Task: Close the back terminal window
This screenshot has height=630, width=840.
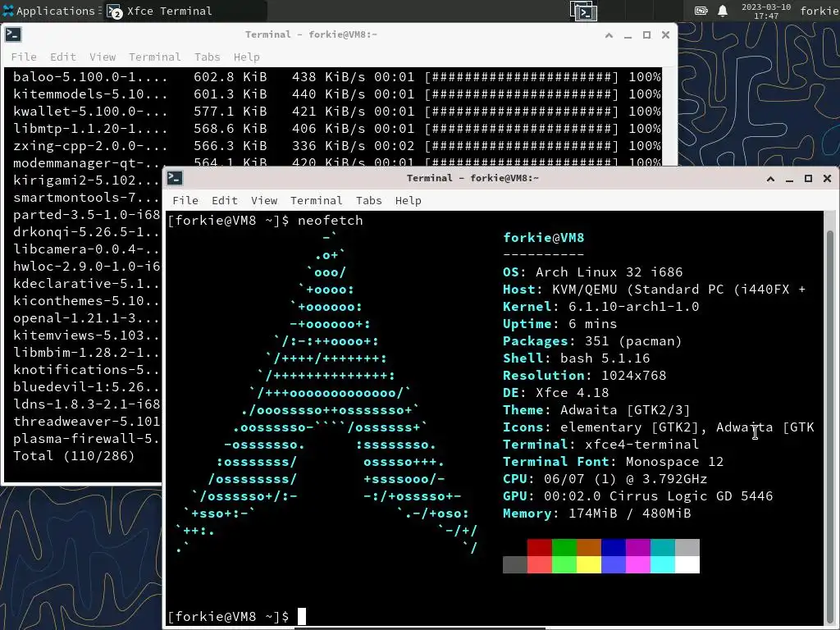Action: tap(665, 34)
